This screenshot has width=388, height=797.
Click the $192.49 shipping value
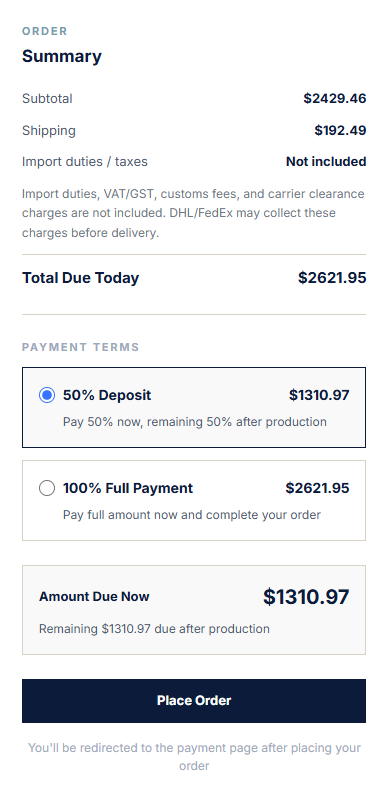click(x=340, y=130)
